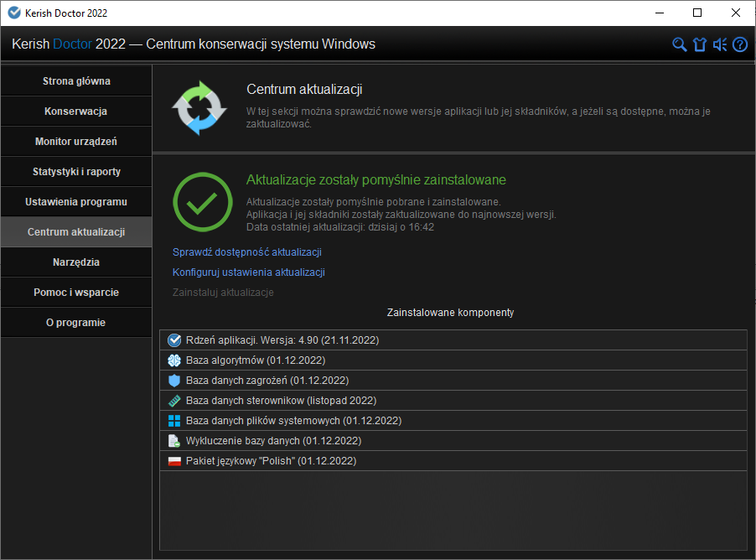Screen dimensions: 756x560
Task: Minimize the Kerish Doctor window
Action: point(660,13)
